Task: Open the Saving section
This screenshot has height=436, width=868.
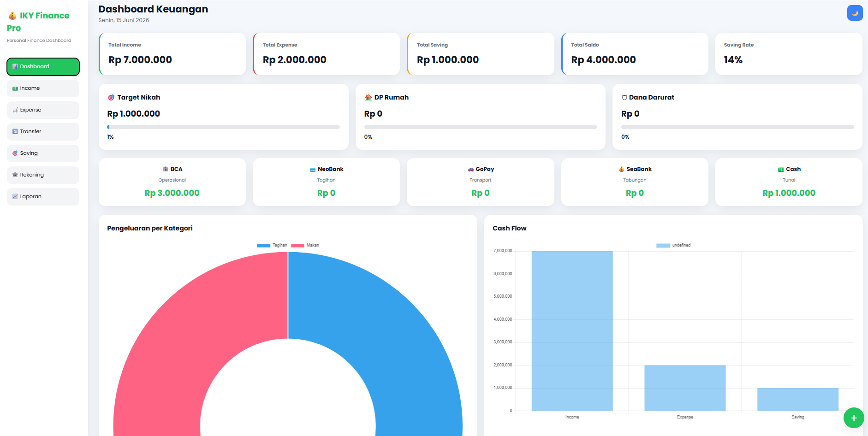Action: click(43, 153)
